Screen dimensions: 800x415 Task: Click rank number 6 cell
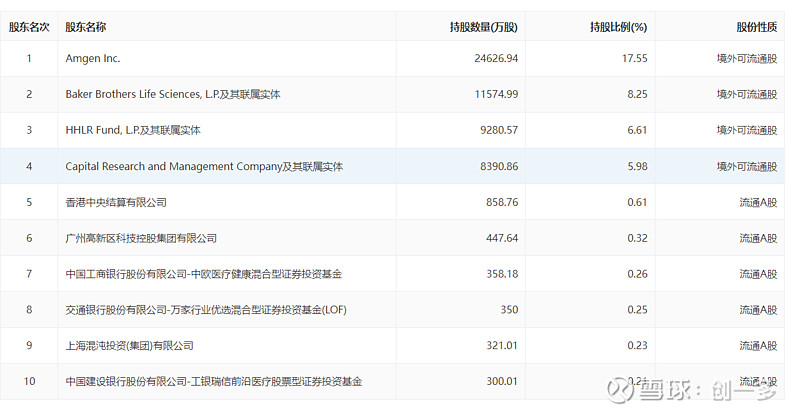[29, 238]
